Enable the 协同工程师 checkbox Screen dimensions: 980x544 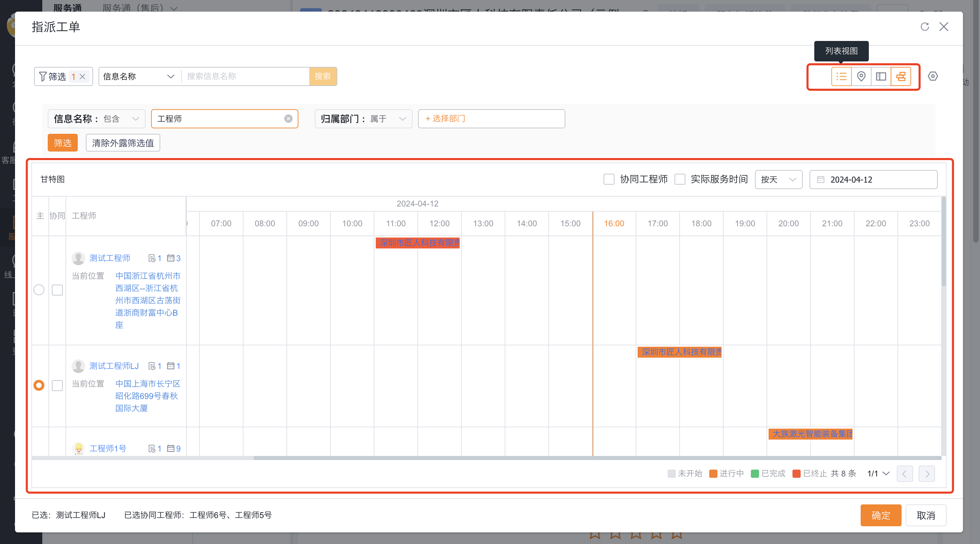pyautogui.click(x=609, y=179)
